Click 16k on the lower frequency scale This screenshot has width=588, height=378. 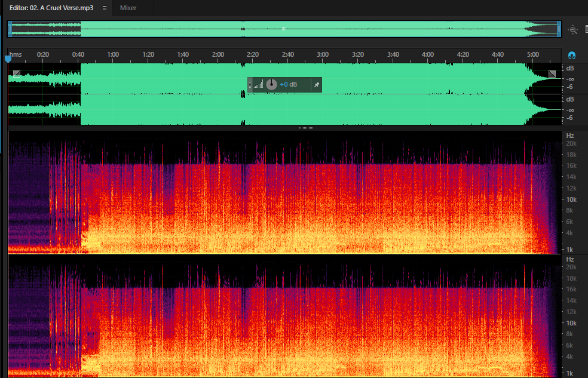[571, 289]
